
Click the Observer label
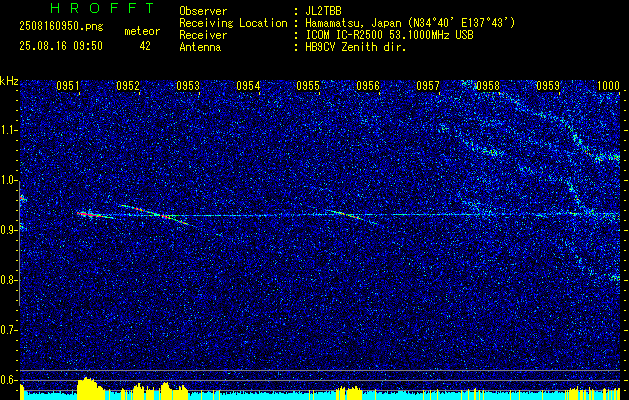[x=203, y=11]
